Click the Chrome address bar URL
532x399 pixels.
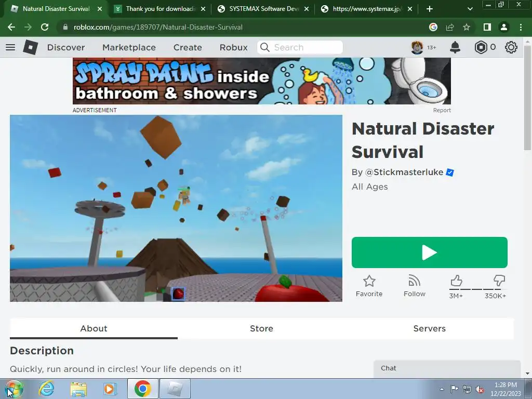158,27
